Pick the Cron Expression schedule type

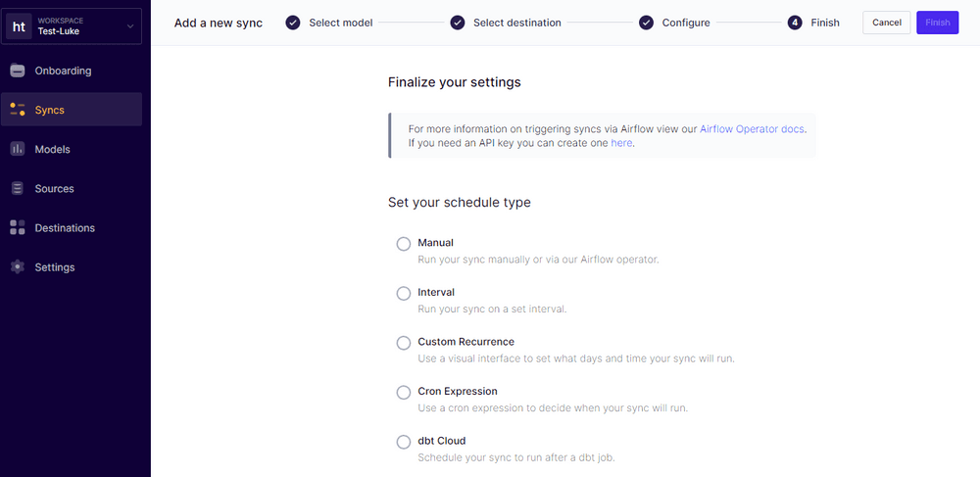click(x=403, y=393)
